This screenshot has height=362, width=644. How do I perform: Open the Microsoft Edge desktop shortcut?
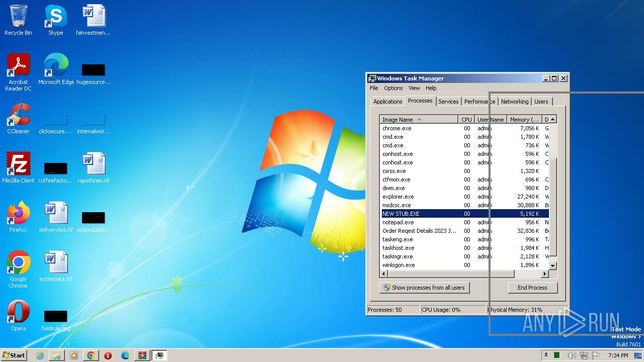coord(56,69)
